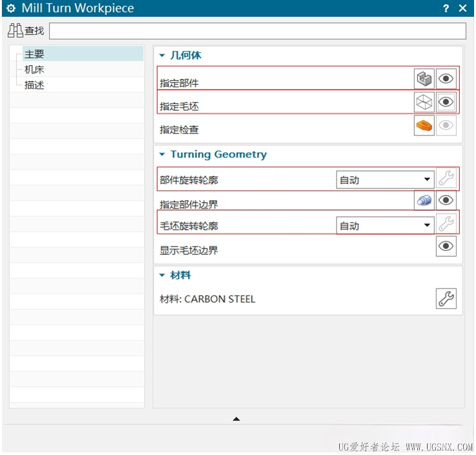Screen dimensions: 476x455
Task: Open the material wrench for CARBON STEEL
Action: [x=446, y=298]
